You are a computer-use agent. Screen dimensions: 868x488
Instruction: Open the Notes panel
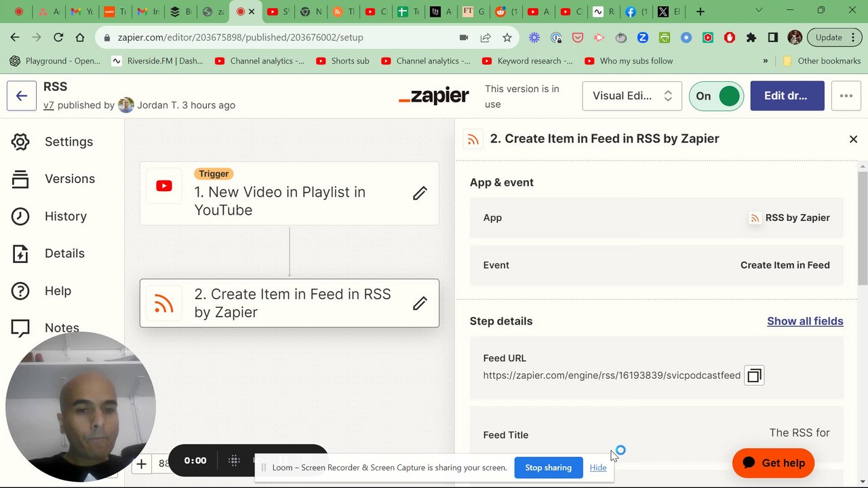pyautogui.click(x=45, y=328)
